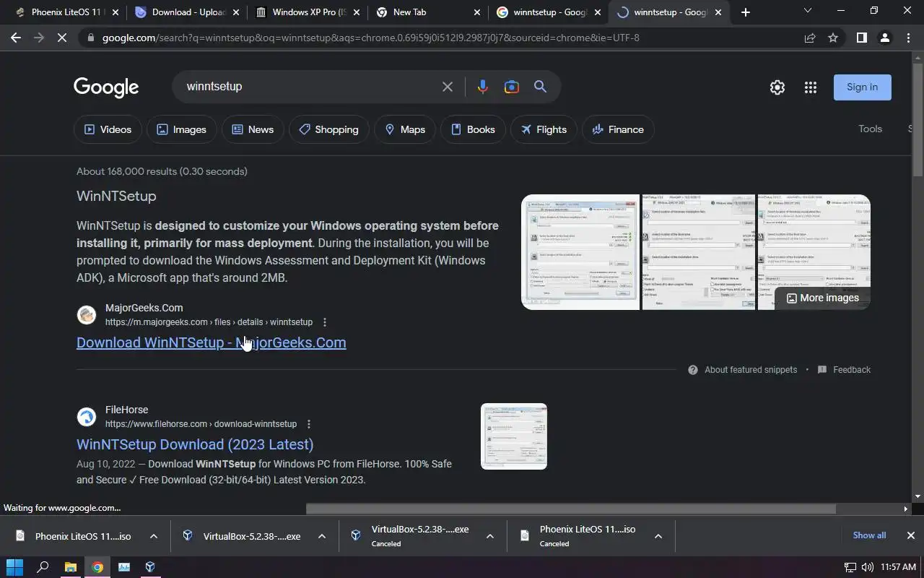Screen dimensions: 924x578
Task: Filter results by Videos
Action: (108, 129)
